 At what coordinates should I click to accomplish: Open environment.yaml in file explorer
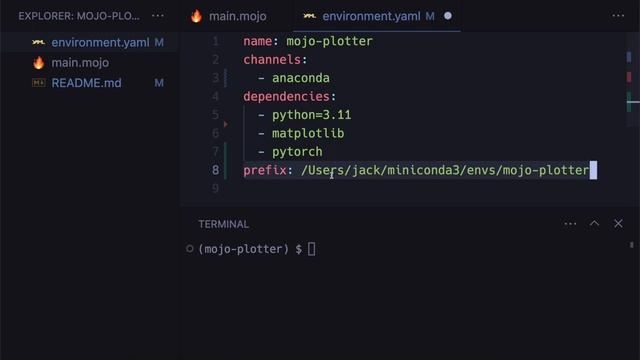click(90, 42)
